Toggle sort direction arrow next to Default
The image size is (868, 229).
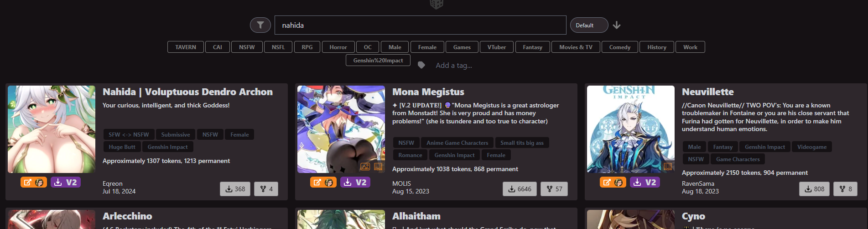(x=617, y=25)
